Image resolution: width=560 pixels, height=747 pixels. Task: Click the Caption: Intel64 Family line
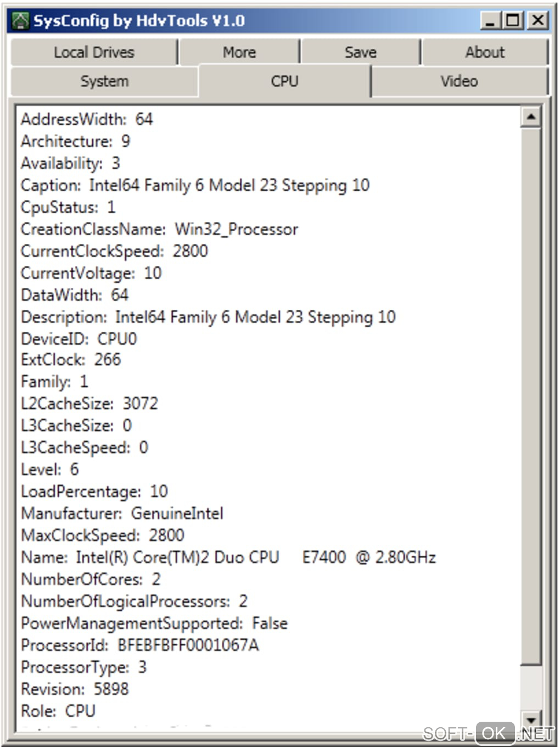195,185
